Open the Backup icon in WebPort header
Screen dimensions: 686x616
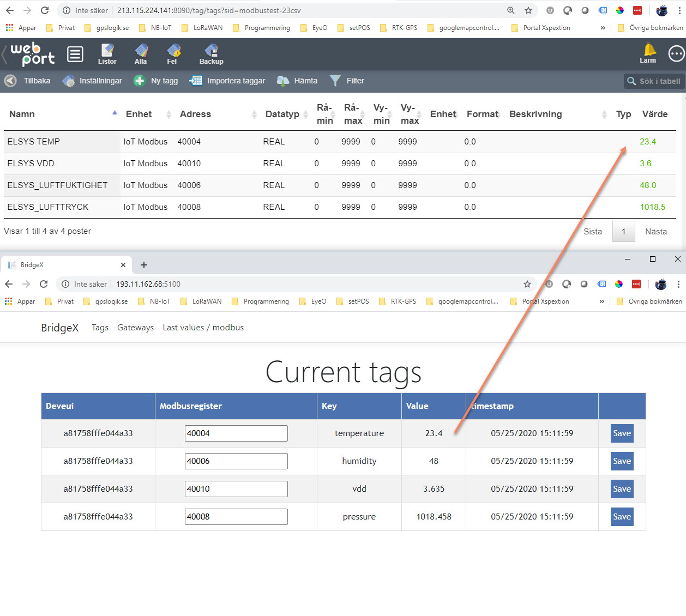click(211, 54)
